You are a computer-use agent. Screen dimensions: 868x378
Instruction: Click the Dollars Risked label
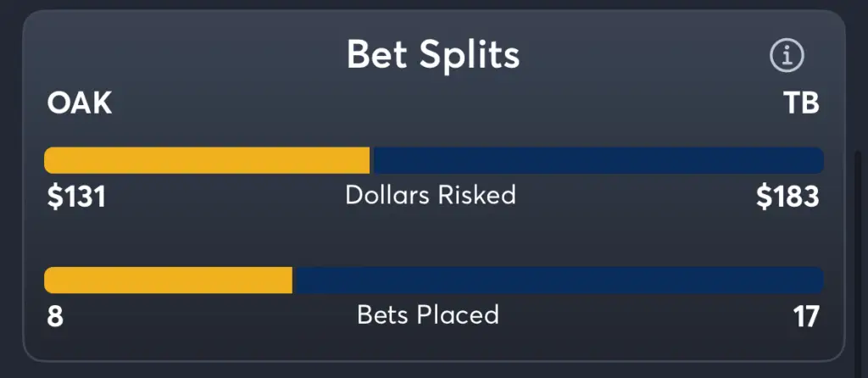pyautogui.click(x=431, y=195)
